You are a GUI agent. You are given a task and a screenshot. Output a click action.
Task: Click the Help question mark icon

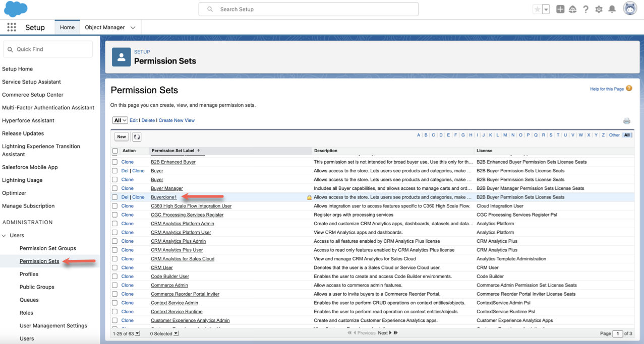point(586,9)
